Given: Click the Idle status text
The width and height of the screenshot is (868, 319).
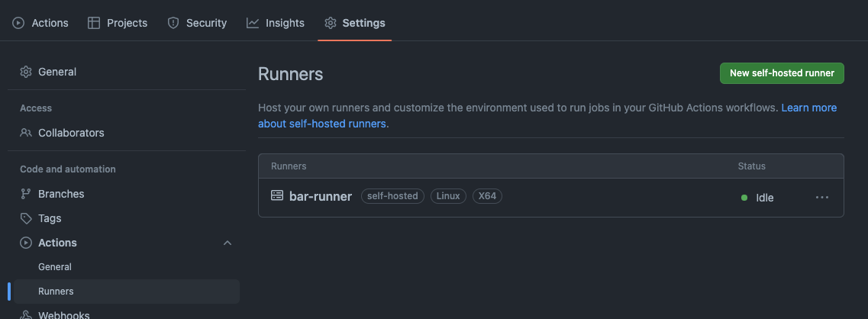Looking at the screenshot, I should click(x=764, y=198).
